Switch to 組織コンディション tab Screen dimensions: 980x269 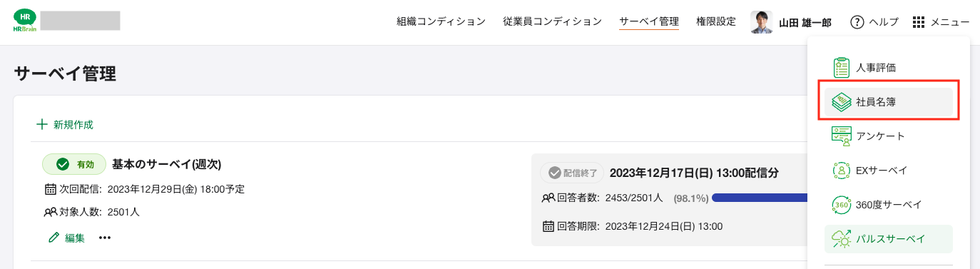[441, 21]
